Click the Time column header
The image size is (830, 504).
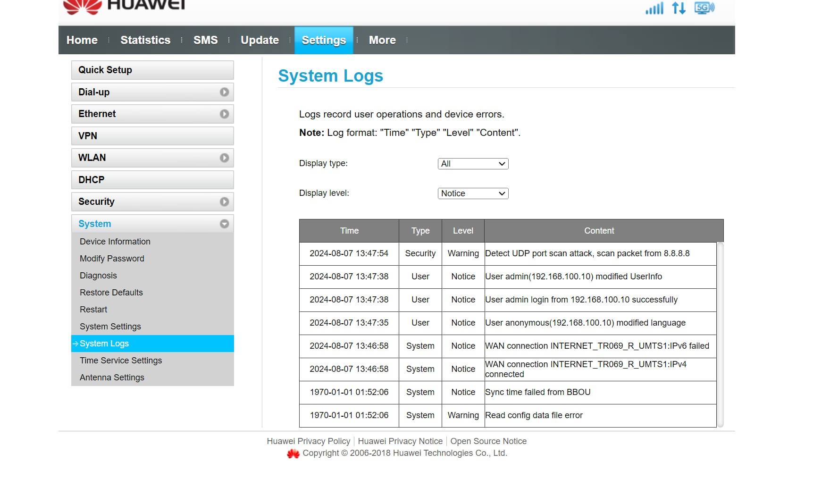click(x=349, y=231)
